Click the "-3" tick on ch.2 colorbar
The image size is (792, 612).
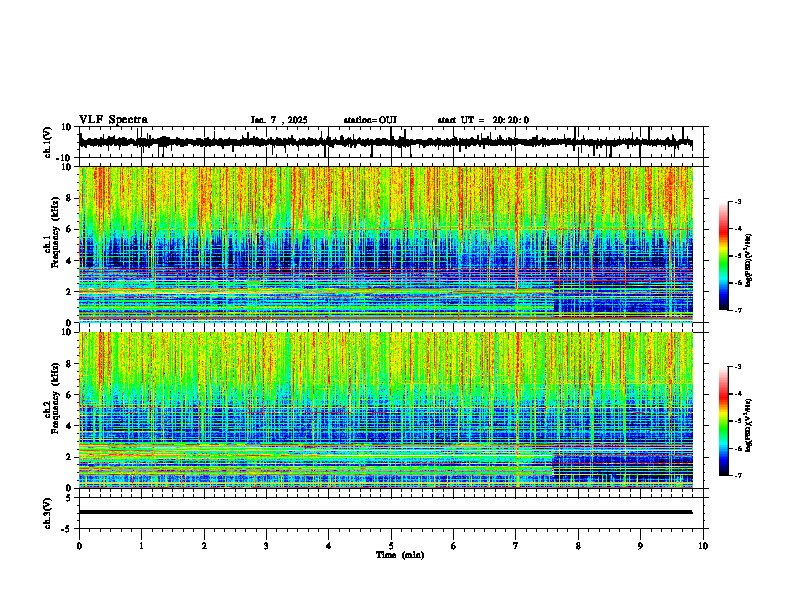coord(738,367)
